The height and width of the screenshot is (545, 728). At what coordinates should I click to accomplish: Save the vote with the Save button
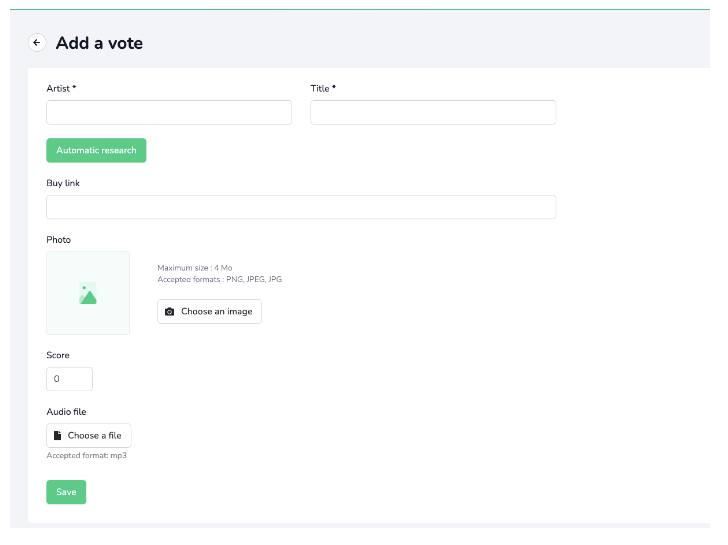(x=66, y=492)
